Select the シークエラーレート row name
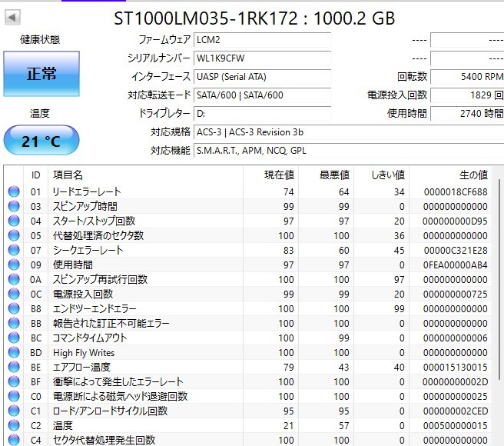The image size is (504, 446). point(88,250)
